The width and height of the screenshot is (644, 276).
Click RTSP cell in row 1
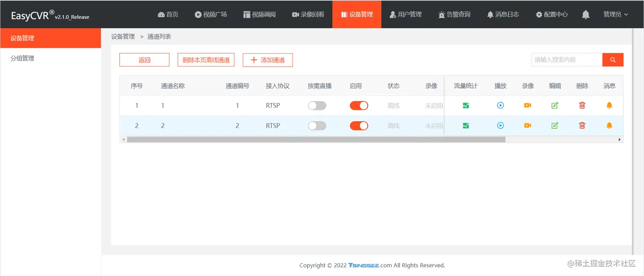pyautogui.click(x=273, y=105)
